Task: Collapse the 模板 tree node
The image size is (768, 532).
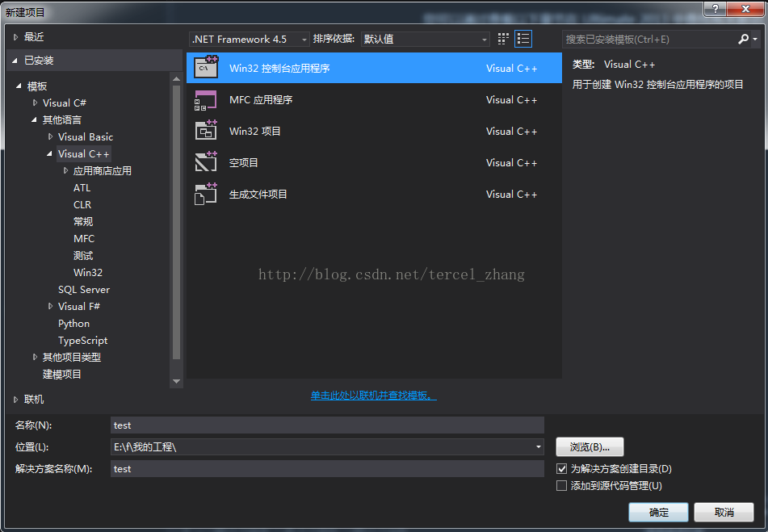Action: point(19,86)
